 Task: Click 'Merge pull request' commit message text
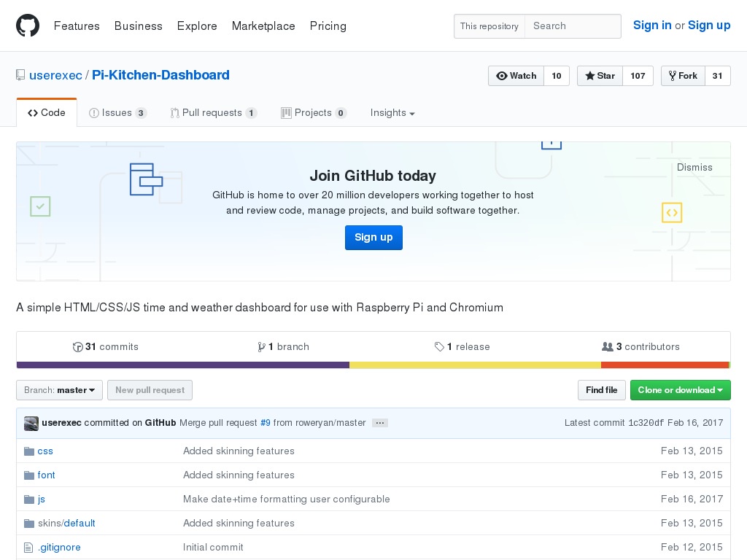(218, 423)
